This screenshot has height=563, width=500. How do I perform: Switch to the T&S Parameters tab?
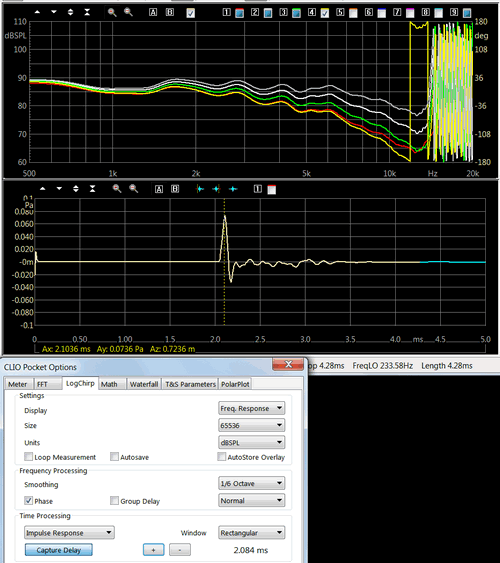point(190,384)
